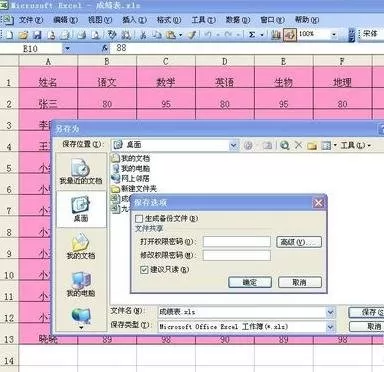
Task: Click the Cut scissors icon
Action: click(x=143, y=35)
